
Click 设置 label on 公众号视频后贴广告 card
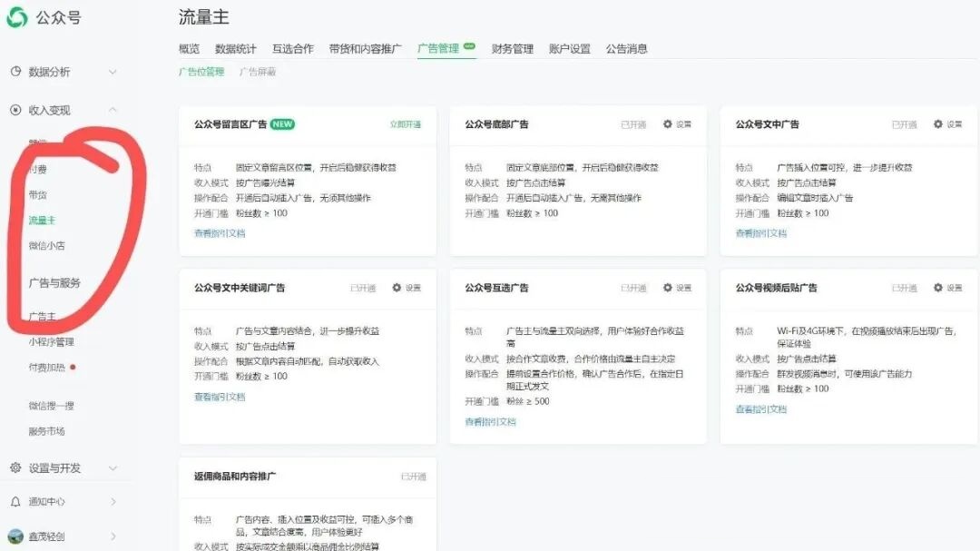[x=955, y=288]
